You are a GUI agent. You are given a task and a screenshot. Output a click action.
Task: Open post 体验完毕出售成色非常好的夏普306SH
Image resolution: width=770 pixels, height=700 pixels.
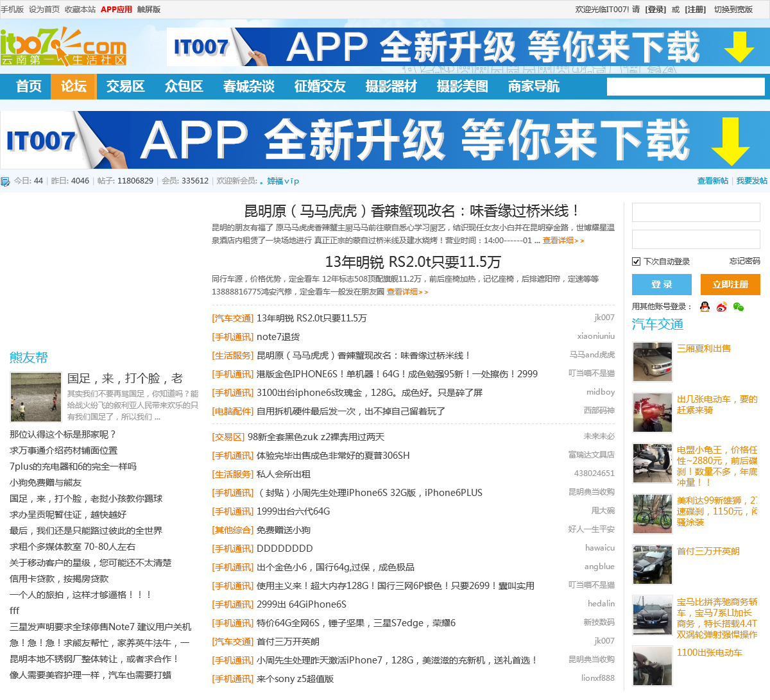[333, 456]
